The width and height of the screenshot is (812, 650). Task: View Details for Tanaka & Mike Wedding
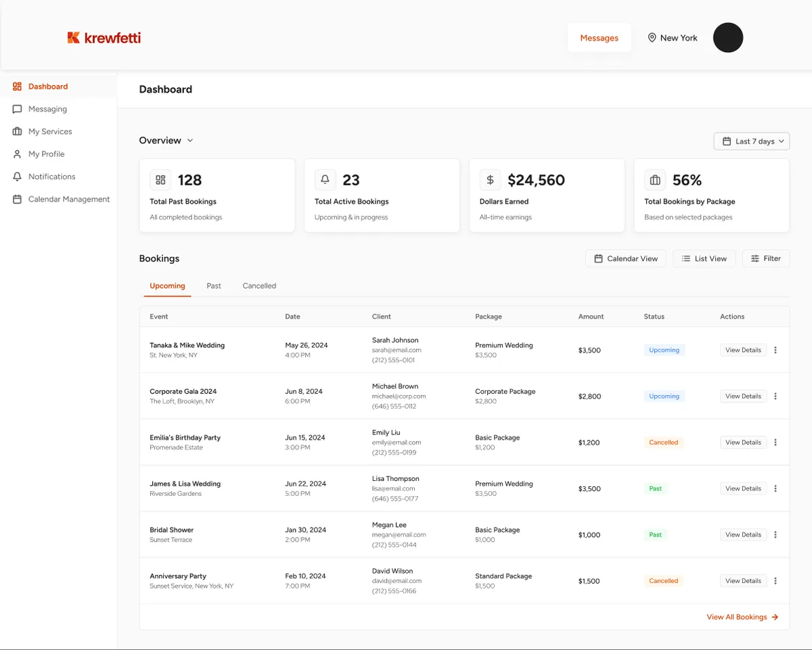pos(743,350)
